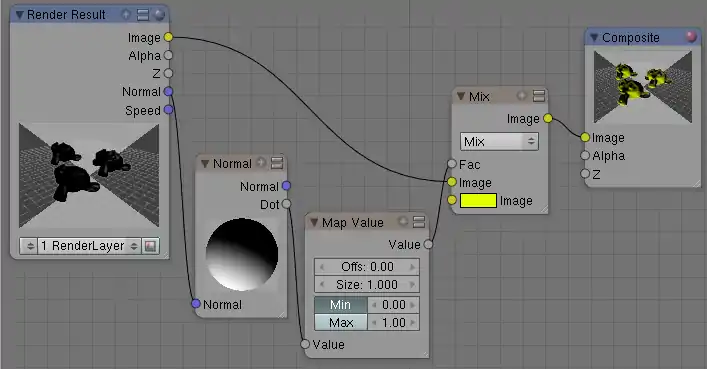The height and width of the screenshot is (369, 707).
Task: Toggle the Min button in Map Value
Action: point(340,305)
